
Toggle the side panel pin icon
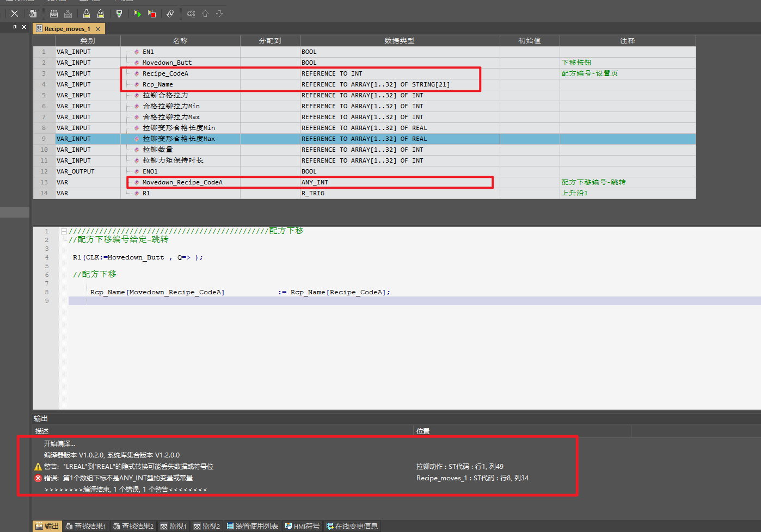point(15,27)
